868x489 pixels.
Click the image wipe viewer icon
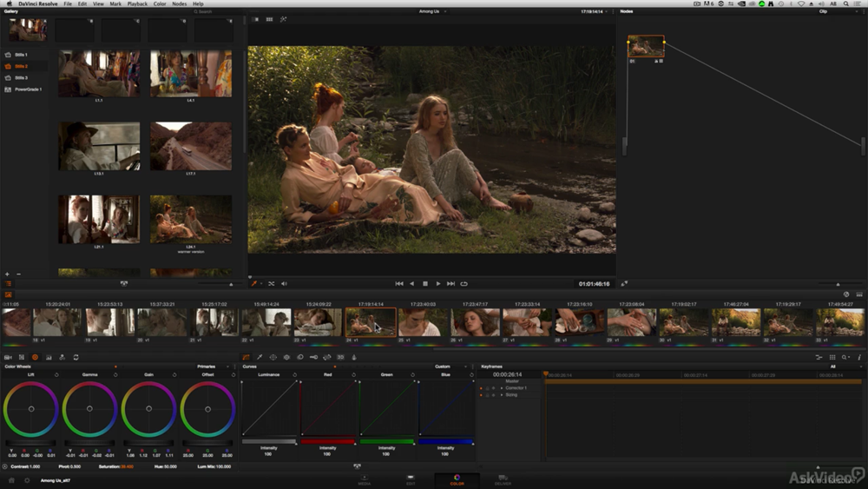256,19
